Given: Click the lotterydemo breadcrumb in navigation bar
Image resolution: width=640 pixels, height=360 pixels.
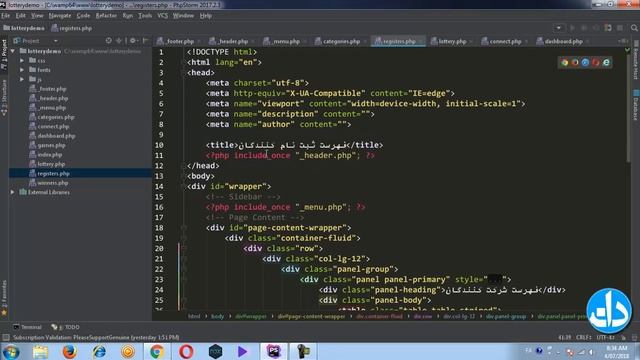Looking at the screenshot, I should tap(24, 28).
